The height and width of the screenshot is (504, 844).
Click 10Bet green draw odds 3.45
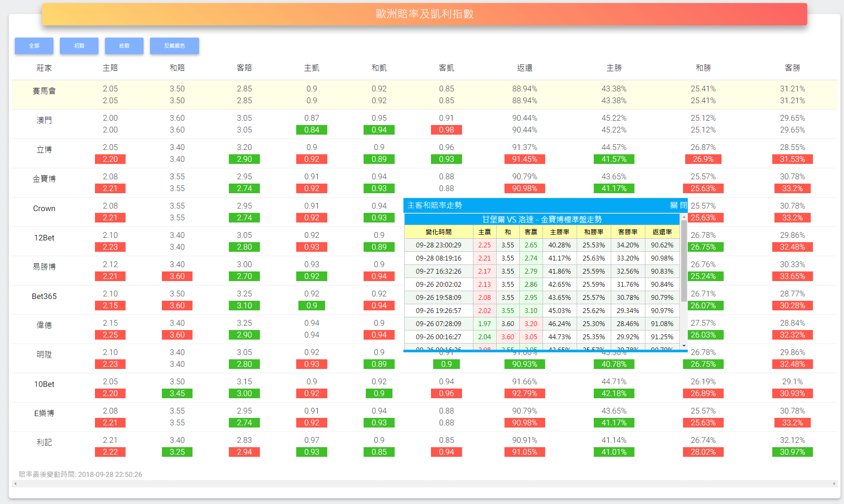177,393
